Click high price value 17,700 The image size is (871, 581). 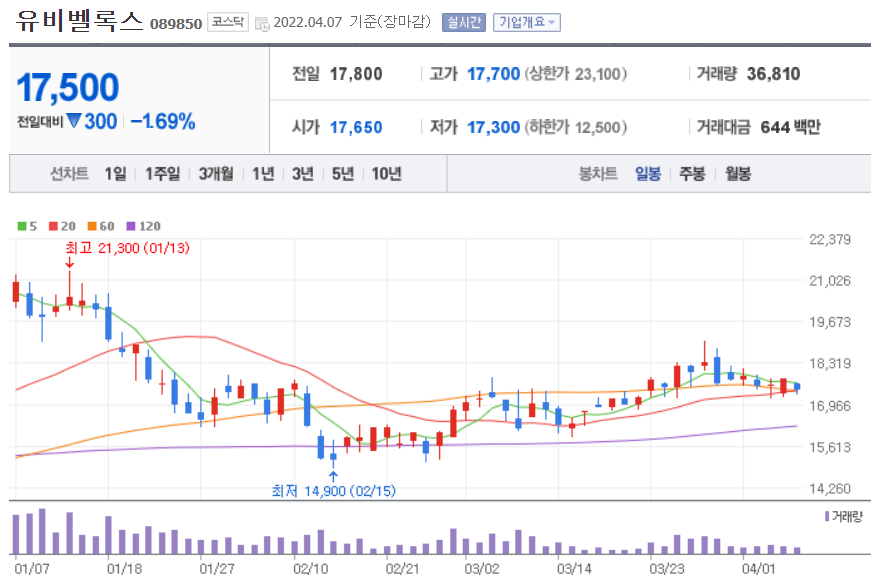[x=493, y=74]
